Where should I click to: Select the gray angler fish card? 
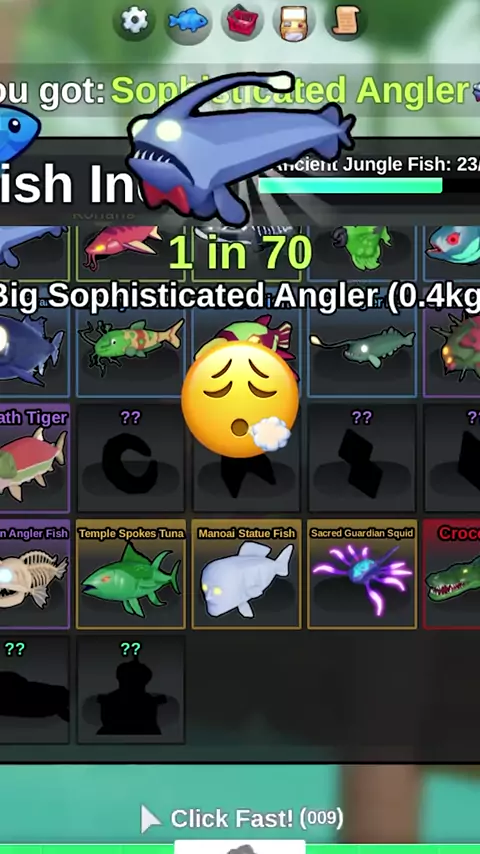click(362, 349)
